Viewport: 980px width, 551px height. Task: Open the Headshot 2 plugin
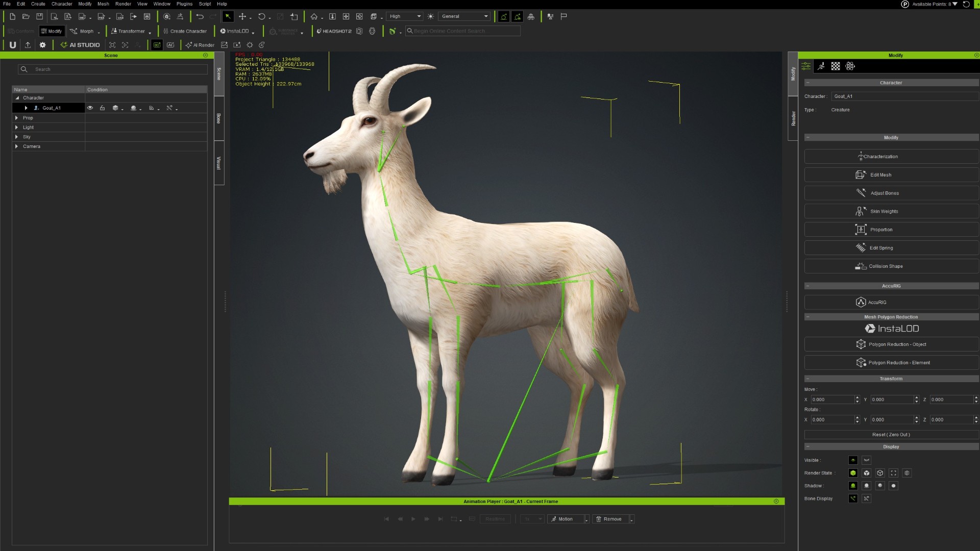coord(334,31)
